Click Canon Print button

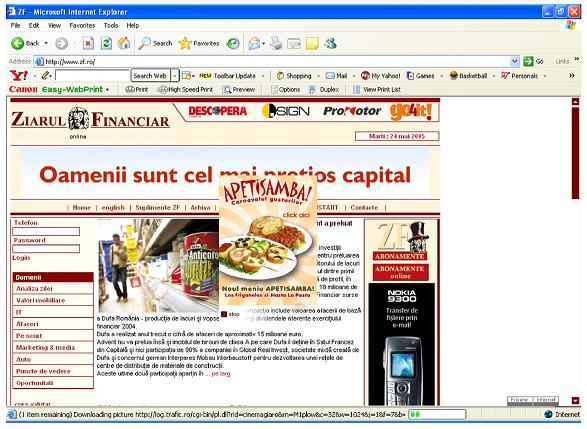(x=137, y=89)
